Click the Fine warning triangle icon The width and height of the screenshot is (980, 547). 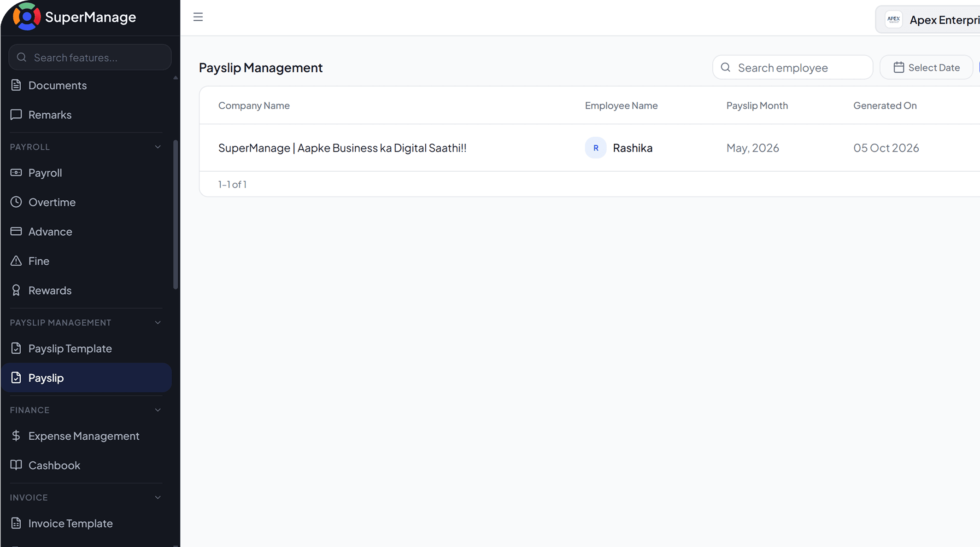pos(16,261)
